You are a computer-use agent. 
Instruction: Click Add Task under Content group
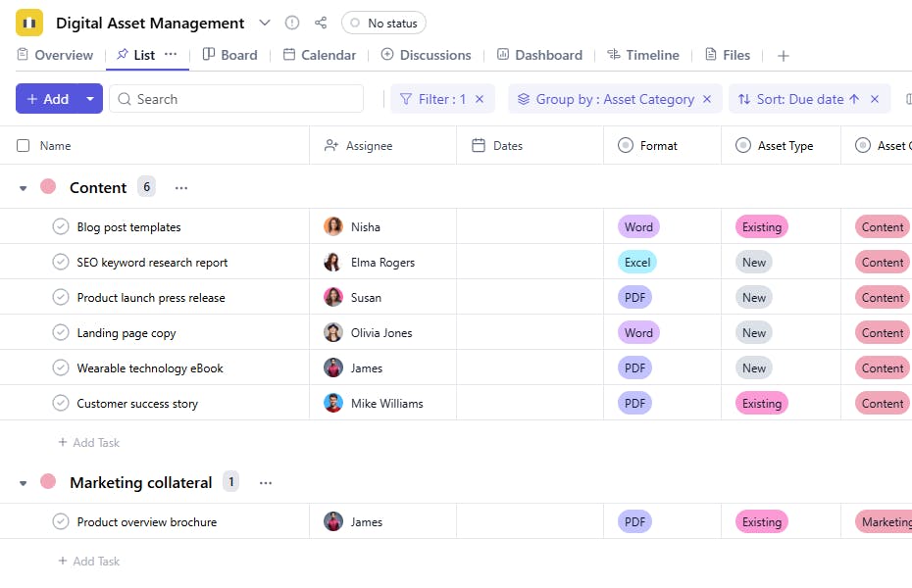tap(89, 442)
